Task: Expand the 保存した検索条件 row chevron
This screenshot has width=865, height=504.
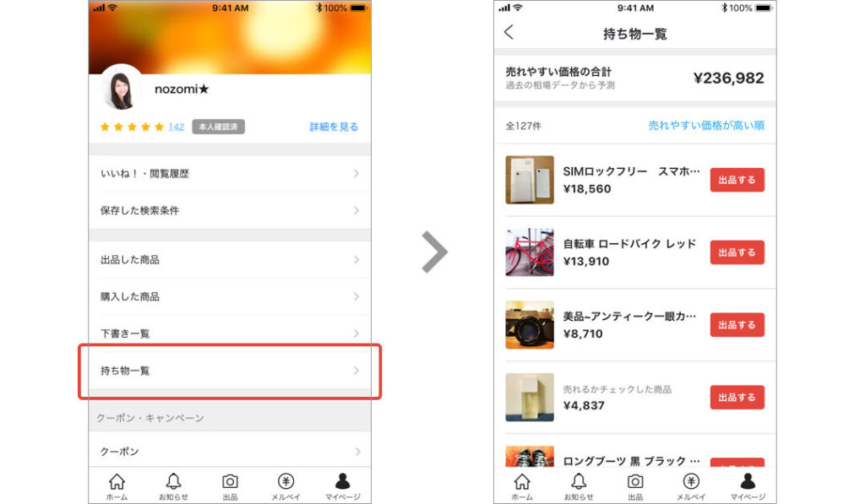Action: click(356, 210)
